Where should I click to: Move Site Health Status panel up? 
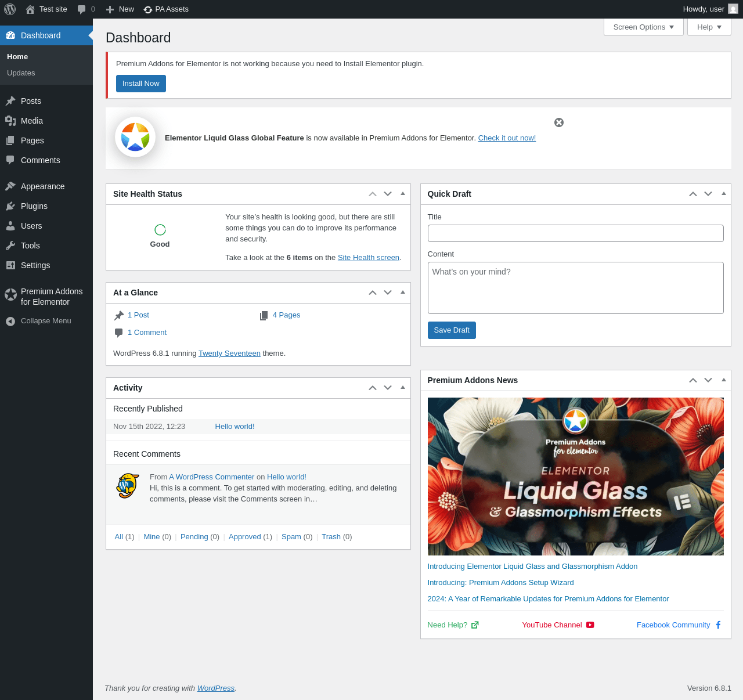pyautogui.click(x=373, y=194)
